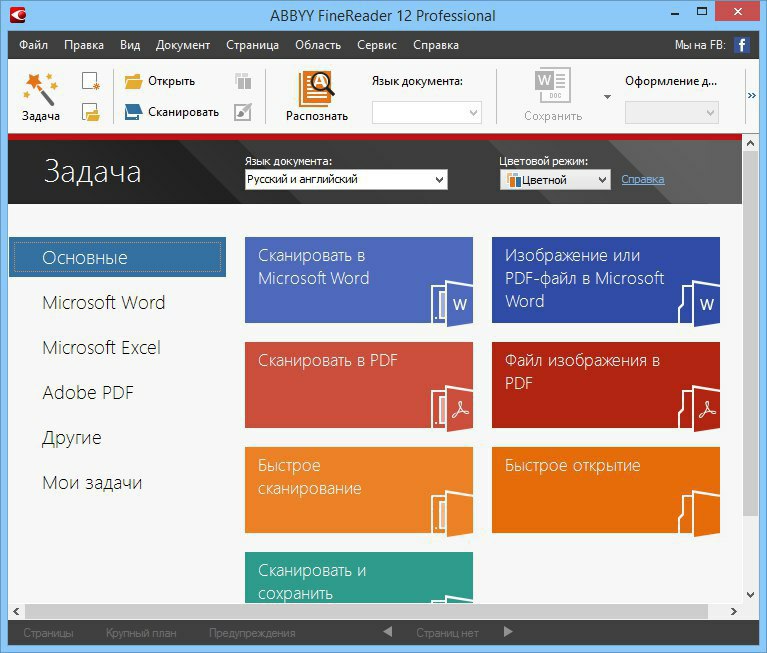Click the Крупный план button in bottom bar

pyautogui.click(x=141, y=633)
